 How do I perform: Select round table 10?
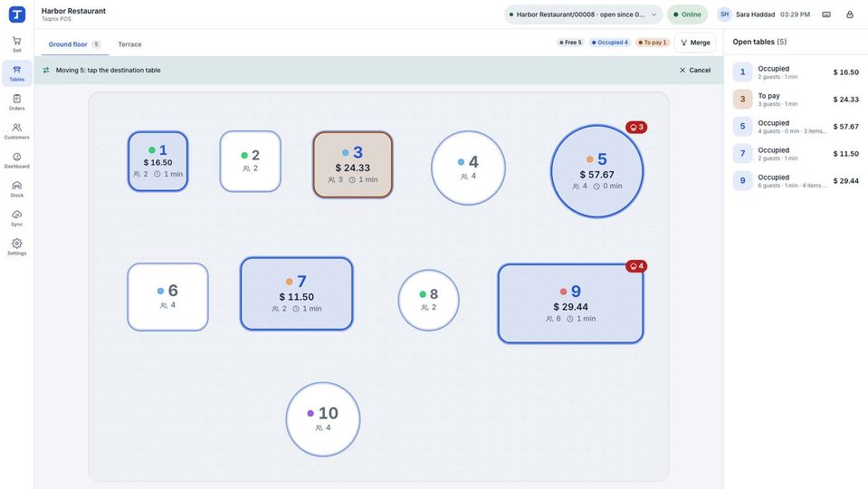(323, 419)
